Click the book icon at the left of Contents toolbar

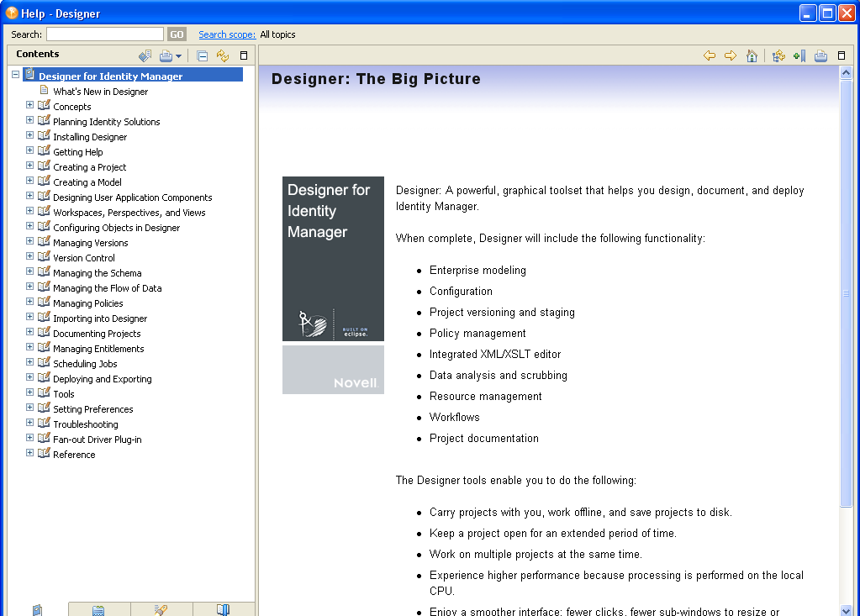(x=145, y=55)
